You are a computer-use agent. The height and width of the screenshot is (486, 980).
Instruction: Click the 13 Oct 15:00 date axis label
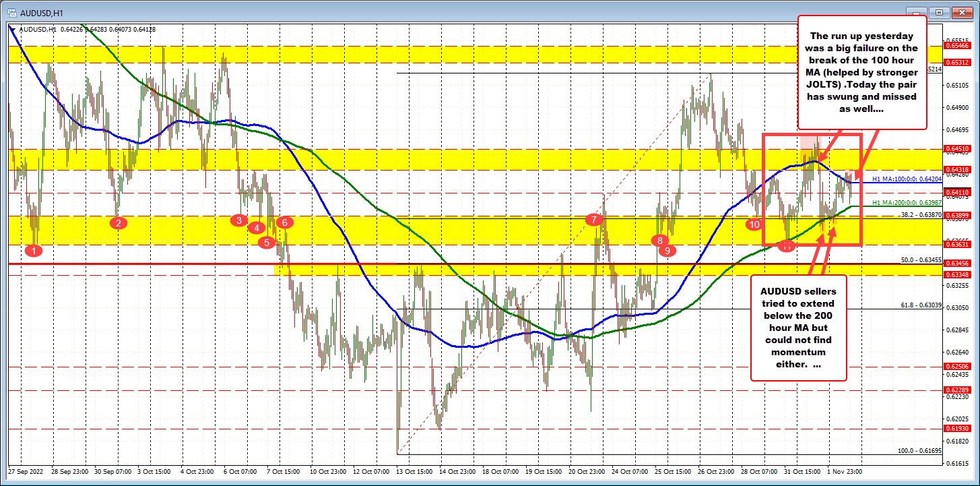pos(412,472)
